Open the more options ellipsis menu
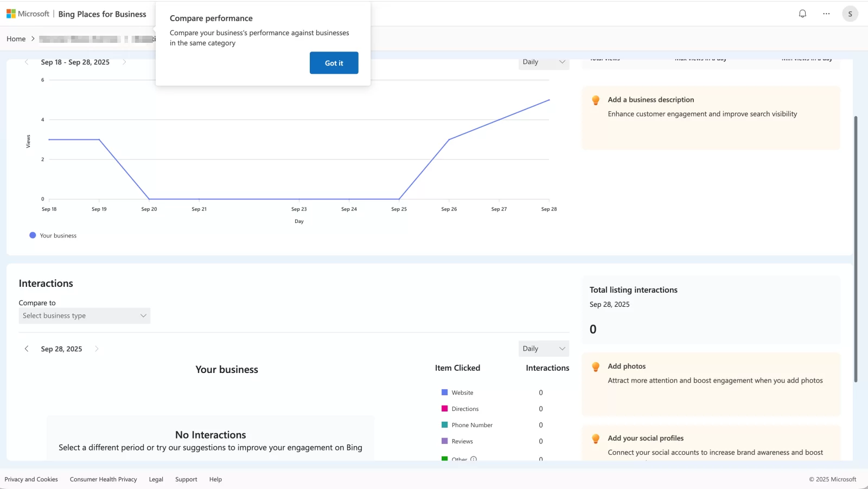The height and width of the screenshot is (489, 868). [826, 14]
